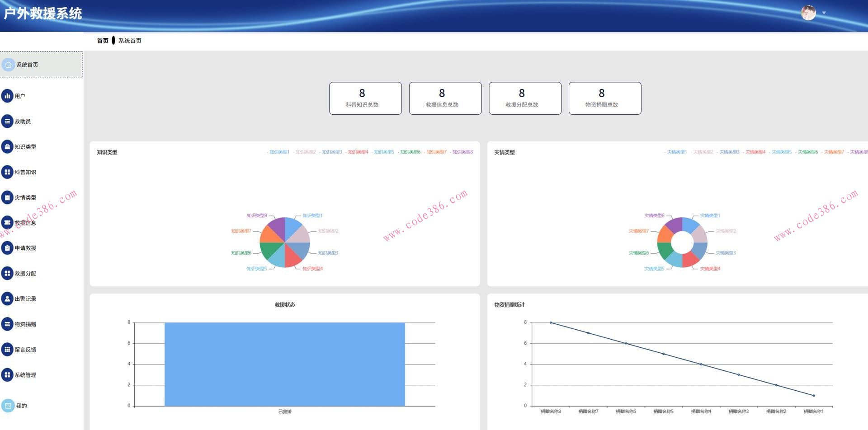Viewport: 868px width, 430px height.
Task: Toggle 知识类型1 legend item in pie chart
Action: coord(278,152)
